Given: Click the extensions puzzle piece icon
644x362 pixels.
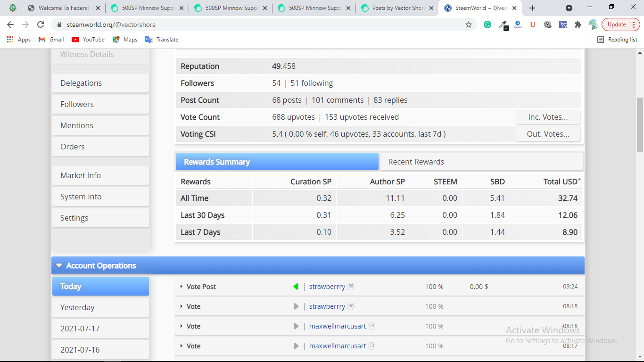Looking at the screenshot, I should tap(578, 25).
